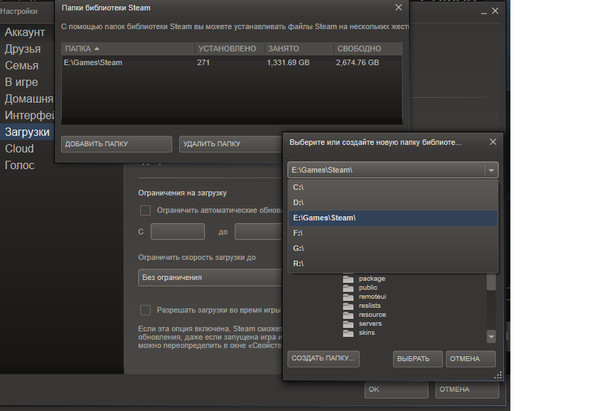Viewport: 600px width, 411px height.
Task: Click ОТМЕНА in the folder picker dialog
Action: tap(471, 359)
